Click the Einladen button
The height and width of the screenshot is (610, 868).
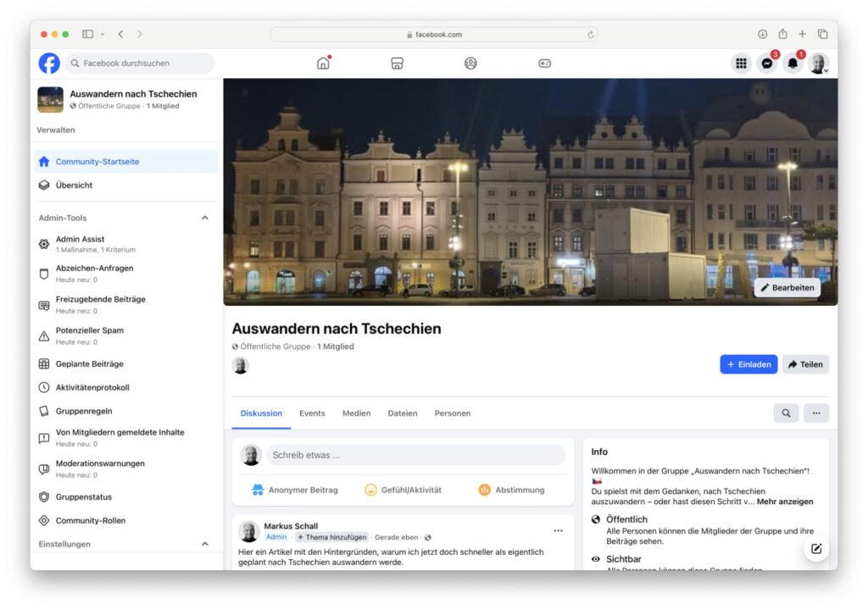749,364
